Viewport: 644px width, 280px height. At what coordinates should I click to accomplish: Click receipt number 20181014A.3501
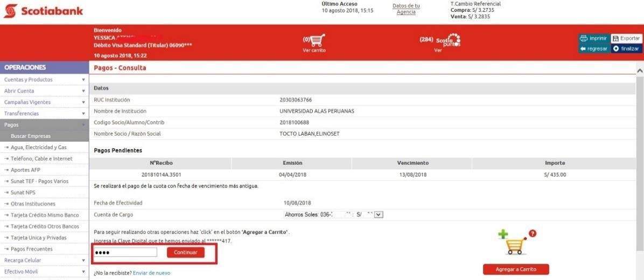coord(162,174)
